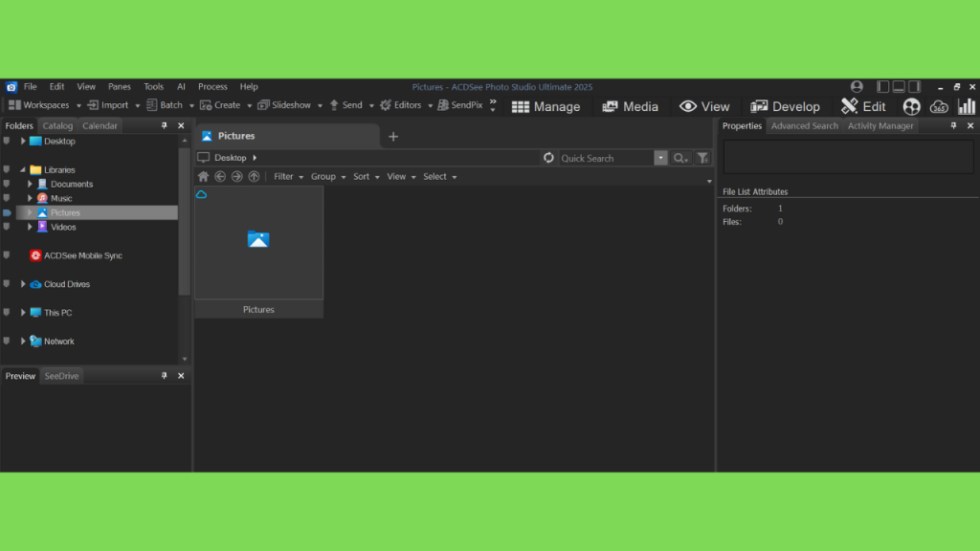Click the user account profile icon
Image resolution: width=980 pixels, height=551 pixels.
tap(857, 87)
